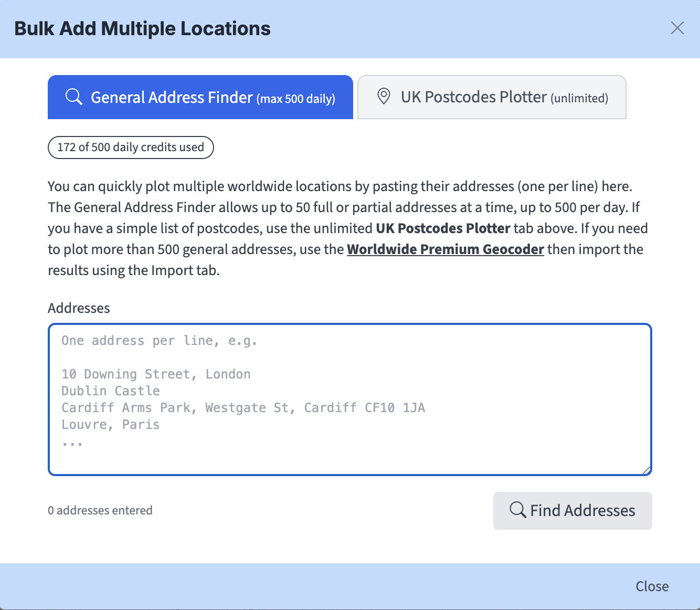The image size is (700, 610).
Task: Click the Close button in the footer
Action: coord(652,586)
